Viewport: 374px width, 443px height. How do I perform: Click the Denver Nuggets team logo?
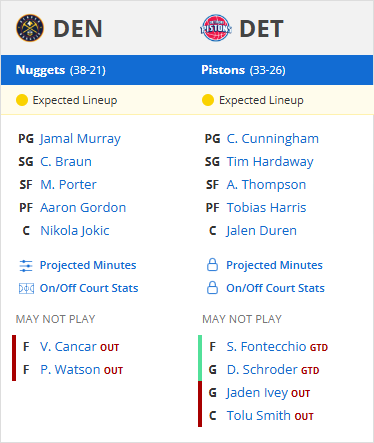[x=30, y=28]
